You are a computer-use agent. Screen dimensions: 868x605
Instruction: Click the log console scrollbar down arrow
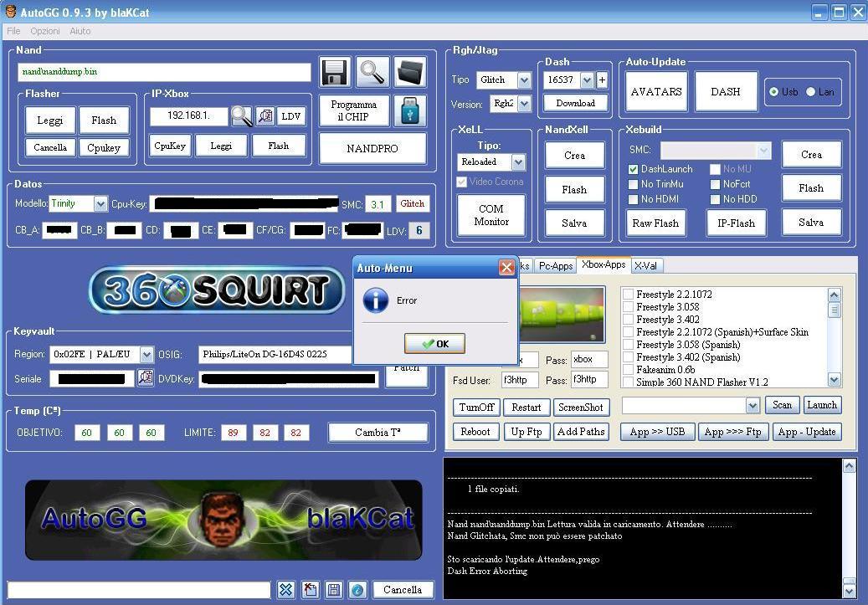point(849,591)
